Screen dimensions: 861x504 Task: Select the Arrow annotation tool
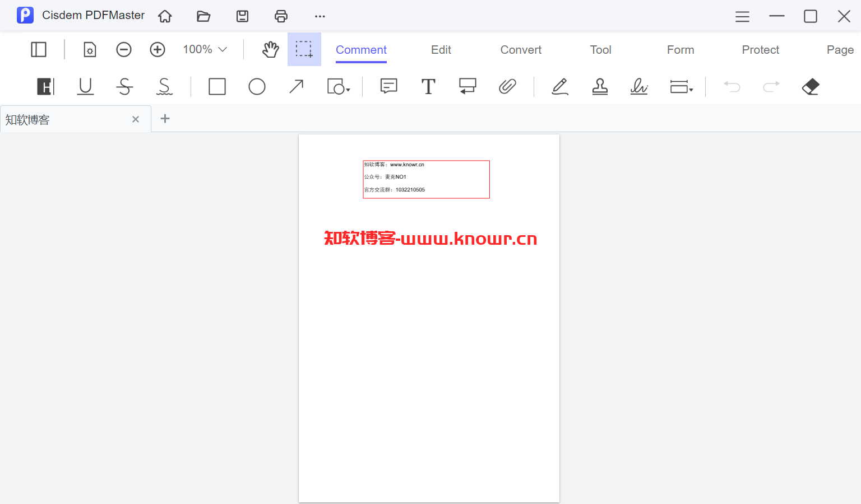(x=297, y=87)
